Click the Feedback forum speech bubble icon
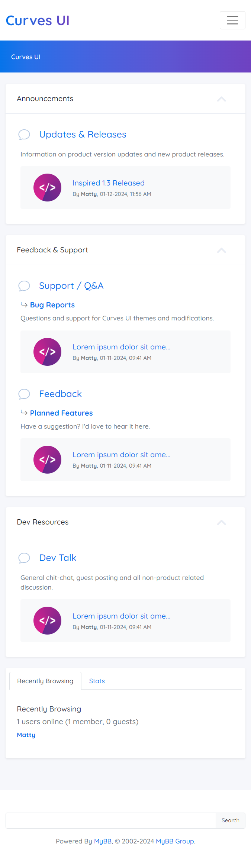The image size is (251, 868). (x=24, y=394)
